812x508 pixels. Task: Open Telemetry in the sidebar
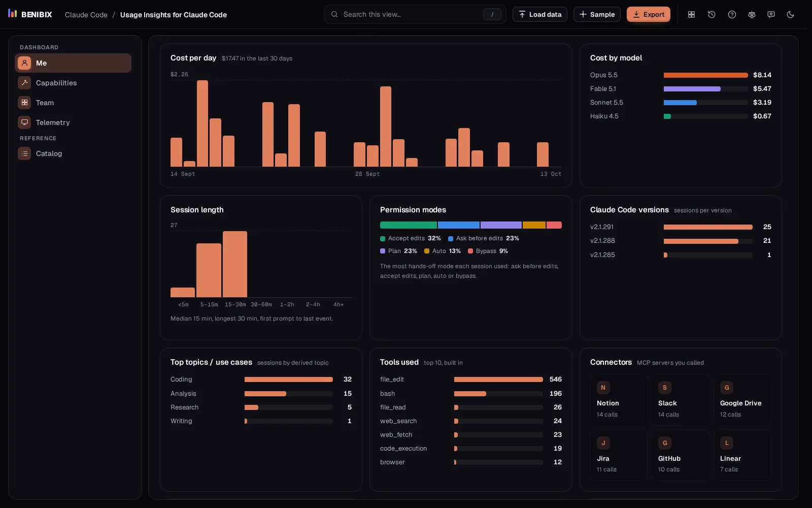click(73, 122)
